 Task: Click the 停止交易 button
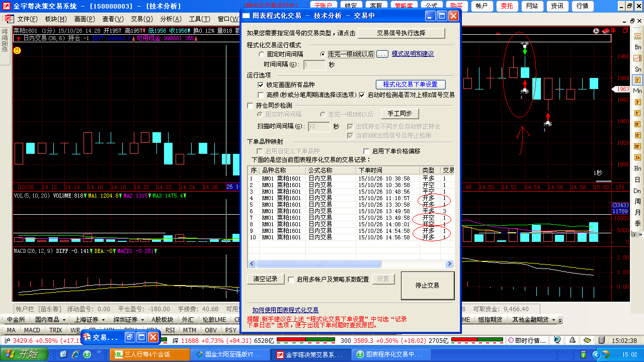(x=427, y=286)
